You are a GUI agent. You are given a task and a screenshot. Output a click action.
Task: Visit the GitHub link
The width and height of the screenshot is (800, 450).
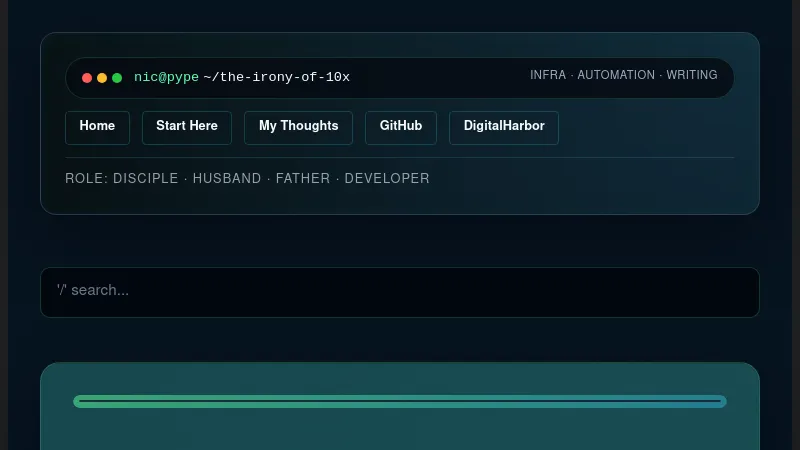(x=401, y=127)
